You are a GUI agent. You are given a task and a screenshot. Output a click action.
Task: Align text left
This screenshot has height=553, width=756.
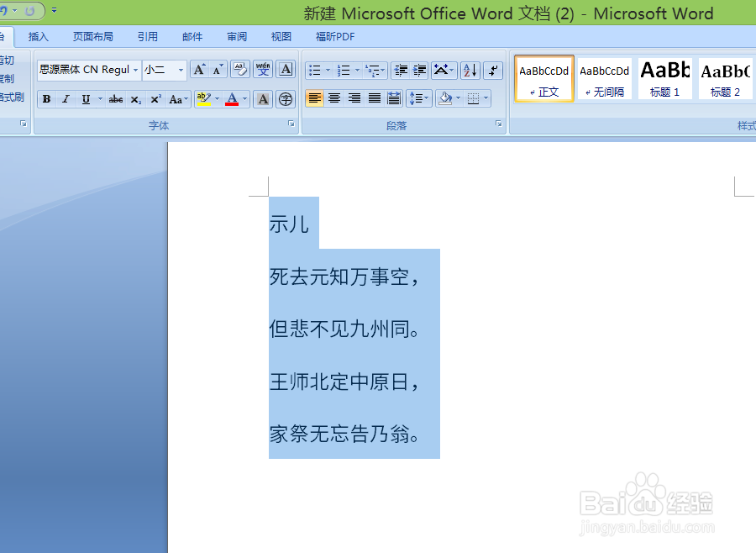point(314,98)
